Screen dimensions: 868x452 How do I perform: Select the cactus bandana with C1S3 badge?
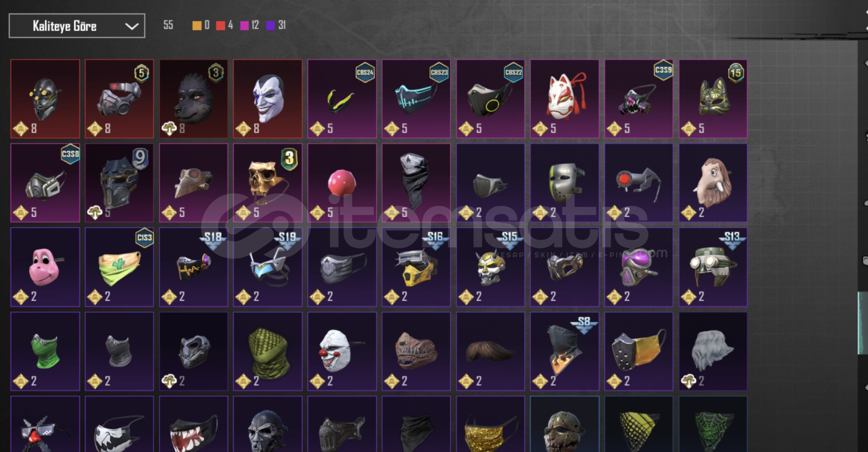tap(119, 267)
